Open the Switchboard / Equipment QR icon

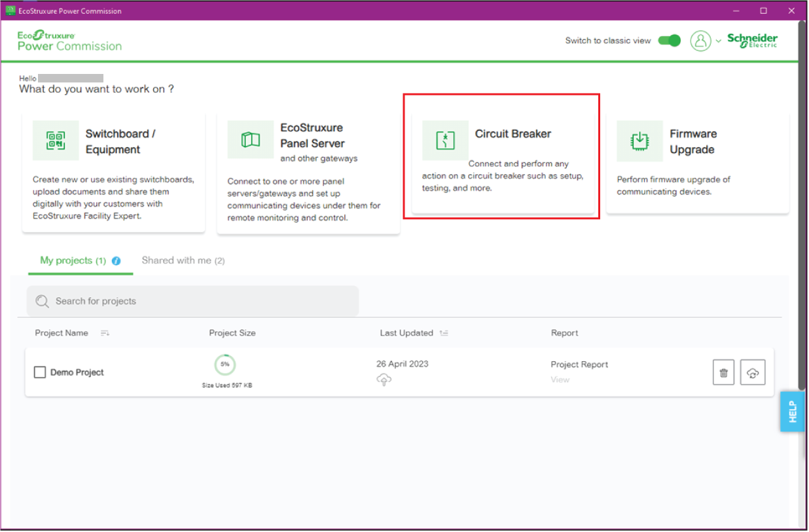tap(56, 140)
